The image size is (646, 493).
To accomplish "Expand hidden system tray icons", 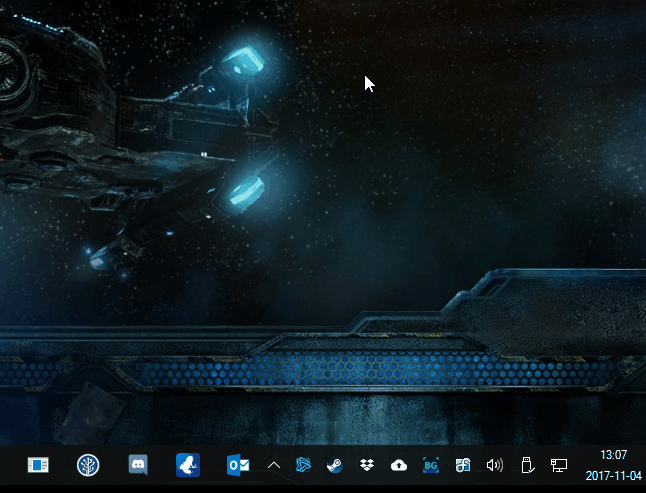I will pos(274,465).
